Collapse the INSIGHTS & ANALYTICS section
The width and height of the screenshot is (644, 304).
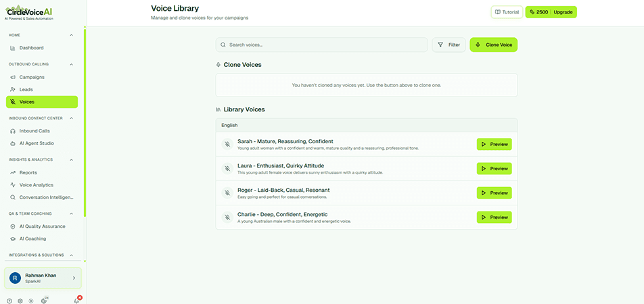72,159
